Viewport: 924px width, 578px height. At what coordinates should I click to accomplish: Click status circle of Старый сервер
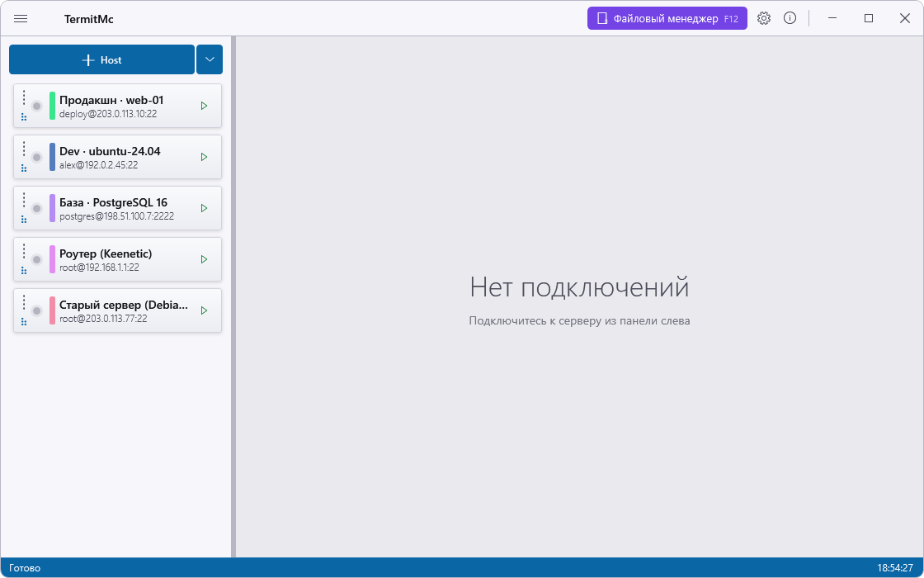click(36, 310)
